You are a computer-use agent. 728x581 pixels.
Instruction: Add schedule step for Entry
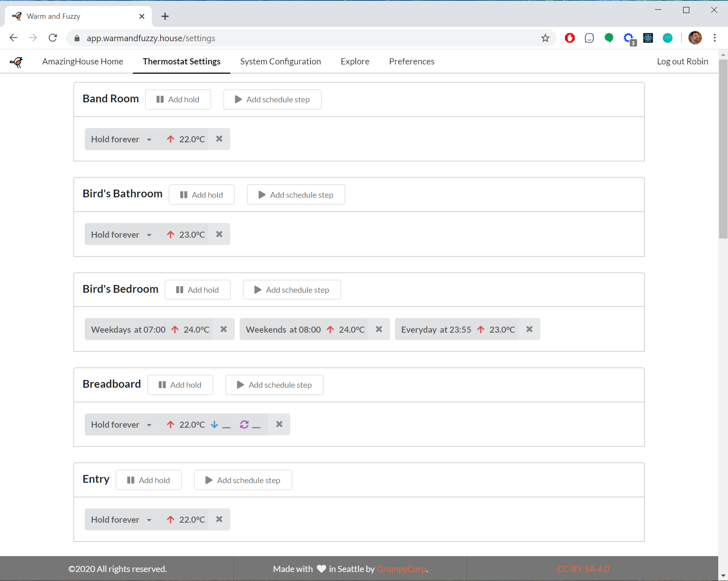243,480
